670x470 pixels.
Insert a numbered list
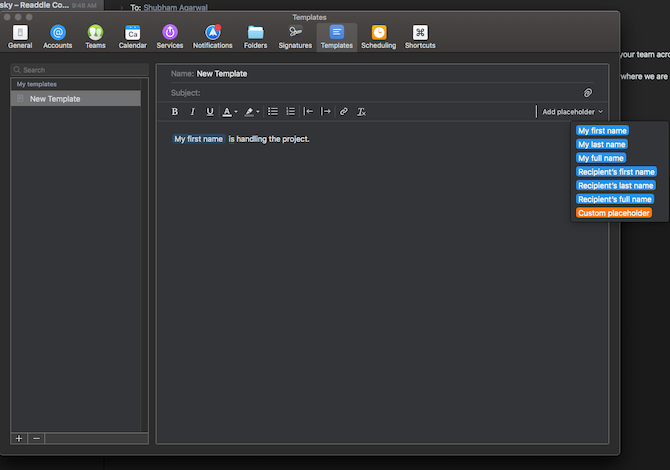[291, 112]
